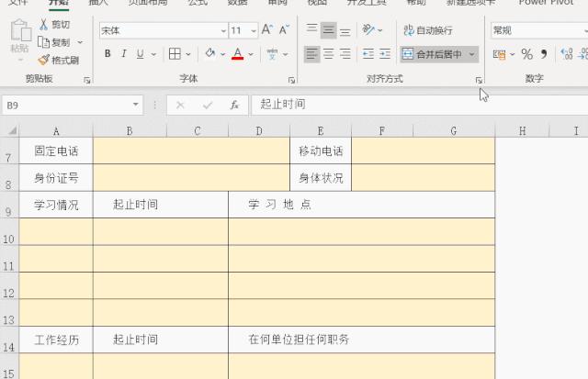588x379 pixels.
Task: Toggle Bold formatting
Action: (107, 54)
